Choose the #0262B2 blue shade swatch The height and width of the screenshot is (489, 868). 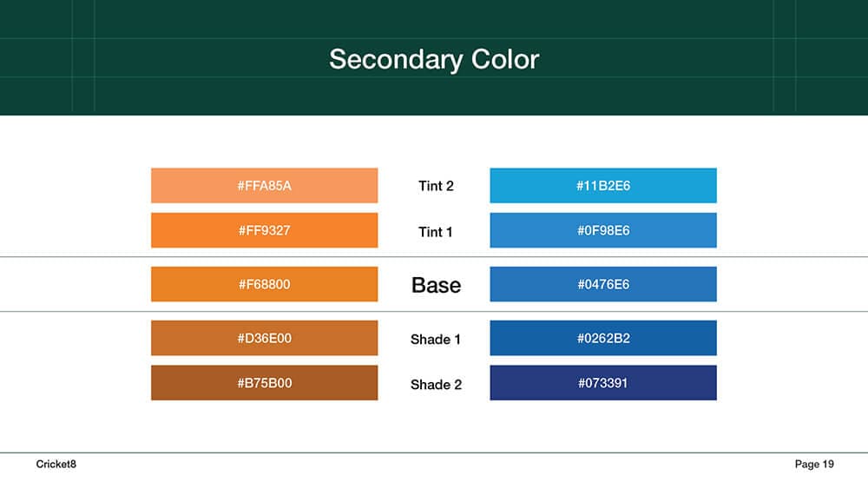[x=603, y=338]
